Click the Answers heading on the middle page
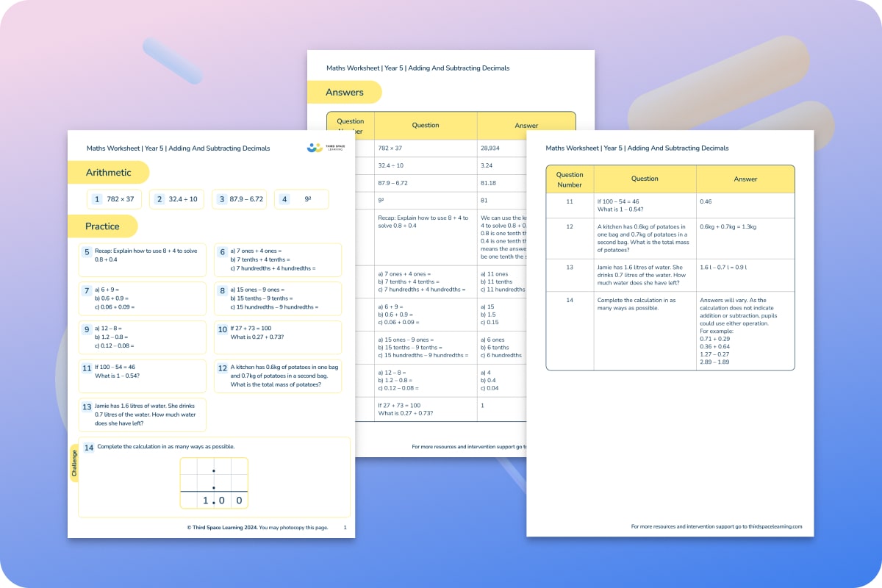Viewport: 882px width, 588px height. click(x=345, y=92)
